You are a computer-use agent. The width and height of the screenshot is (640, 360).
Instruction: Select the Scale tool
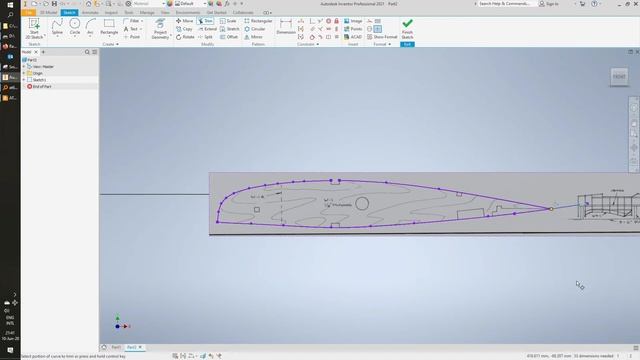pos(228,21)
